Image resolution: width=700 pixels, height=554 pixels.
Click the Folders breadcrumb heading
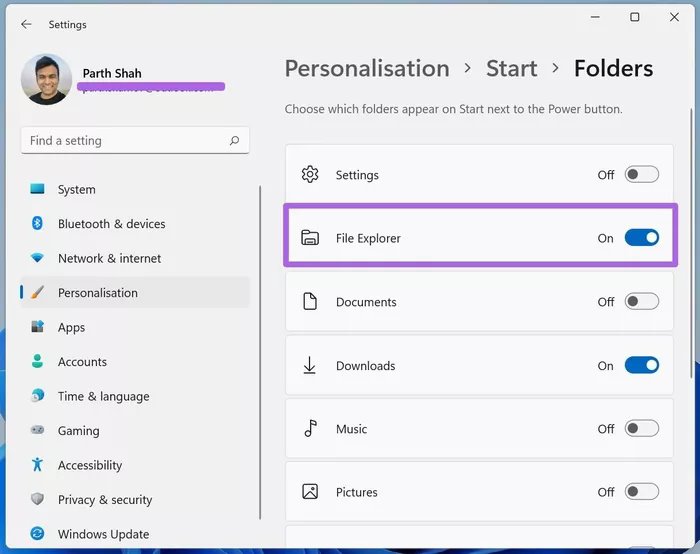click(613, 68)
